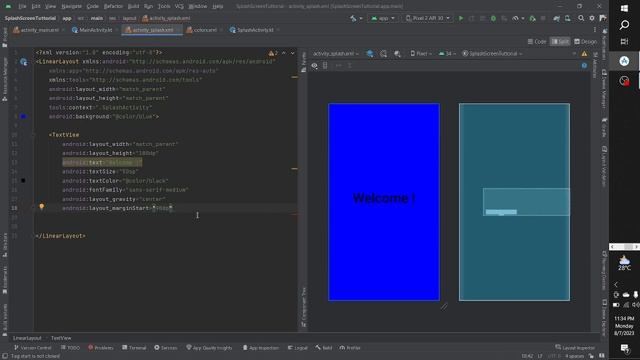Switch to Code view mode

(x=537, y=42)
